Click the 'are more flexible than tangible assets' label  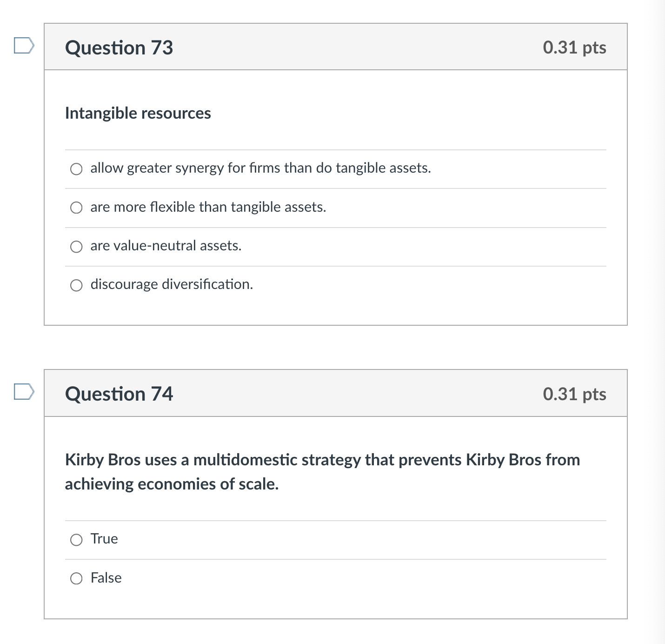[x=208, y=207]
